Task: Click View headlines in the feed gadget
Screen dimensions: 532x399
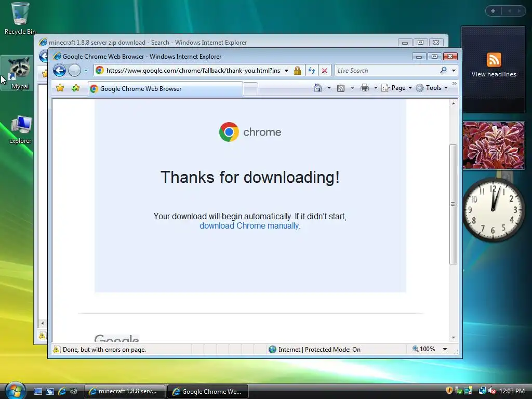Action: 494,74
